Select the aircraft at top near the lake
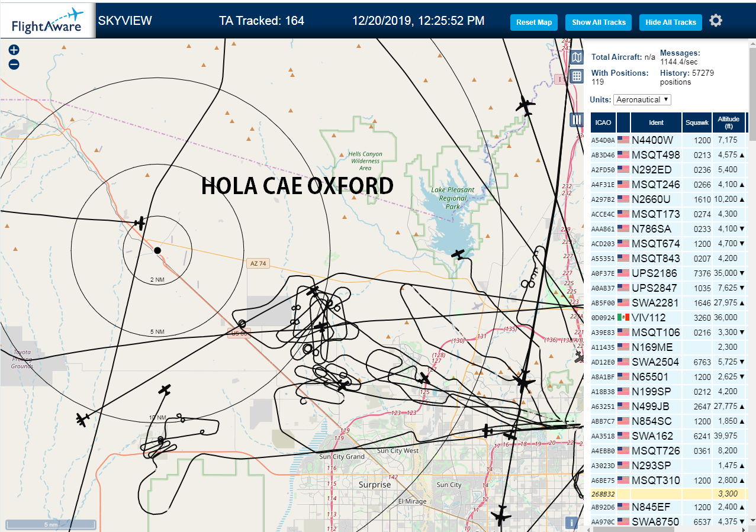The image size is (756, 532). 525,106
